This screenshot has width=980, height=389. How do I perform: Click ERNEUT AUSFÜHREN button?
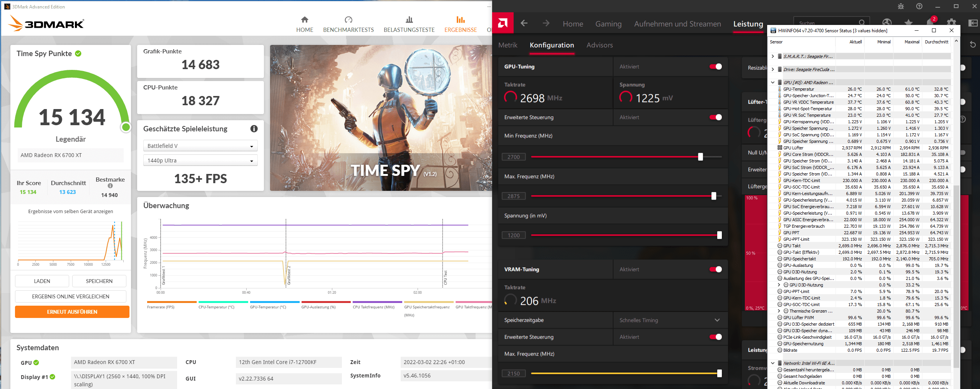72,312
